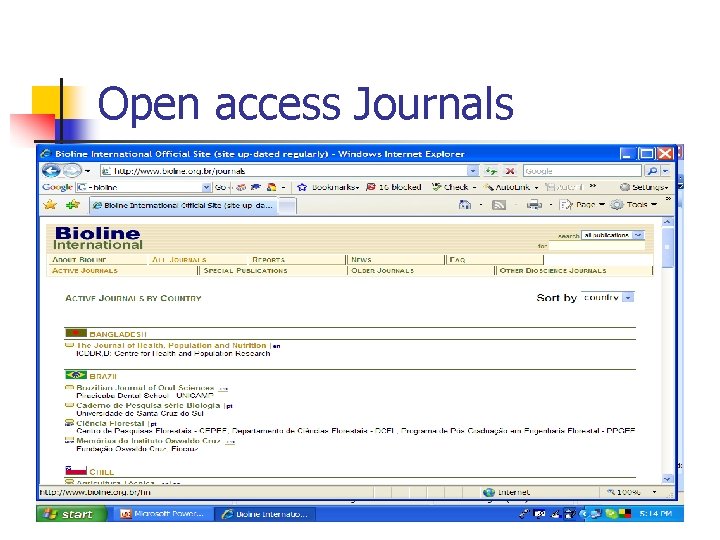Viewport: 720px width, 540px height.
Task: Click the search magnifier icon
Action: click(652, 171)
